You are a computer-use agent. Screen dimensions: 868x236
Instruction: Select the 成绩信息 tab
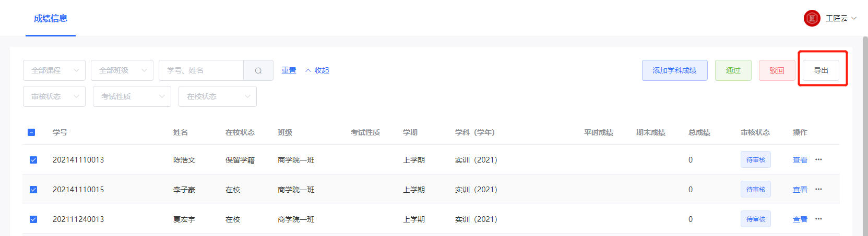(x=51, y=19)
